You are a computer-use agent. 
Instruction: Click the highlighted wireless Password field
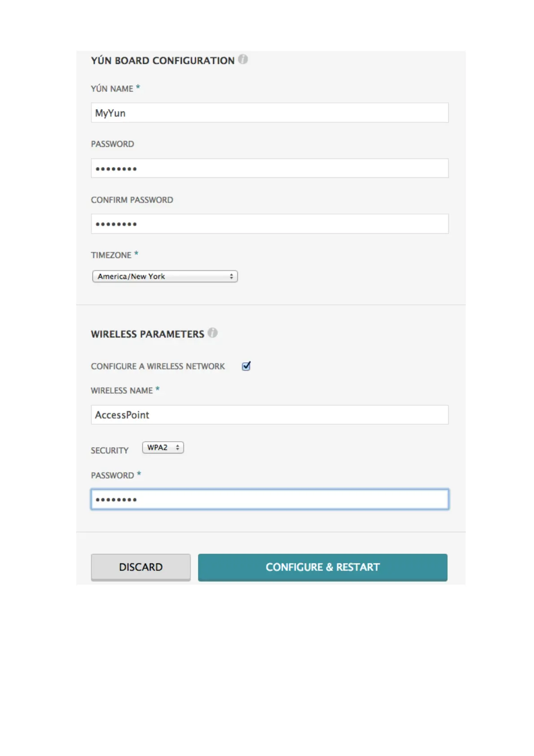pos(269,499)
